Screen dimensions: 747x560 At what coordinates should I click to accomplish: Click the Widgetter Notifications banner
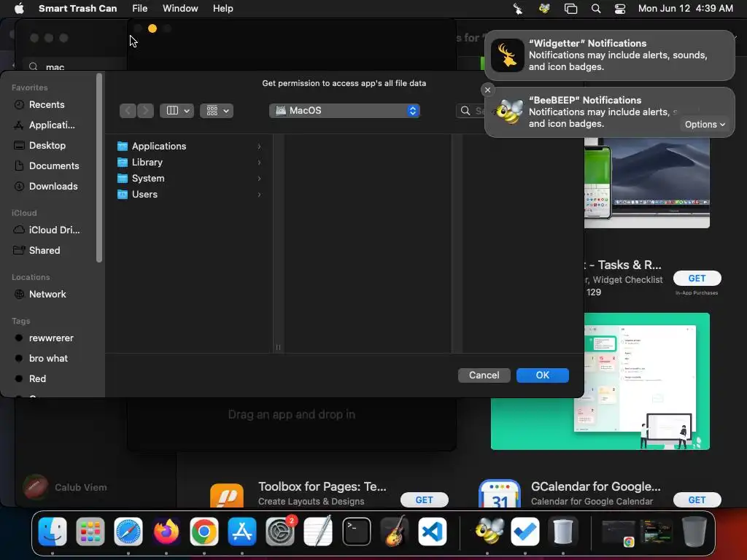[x=609, y=55]
